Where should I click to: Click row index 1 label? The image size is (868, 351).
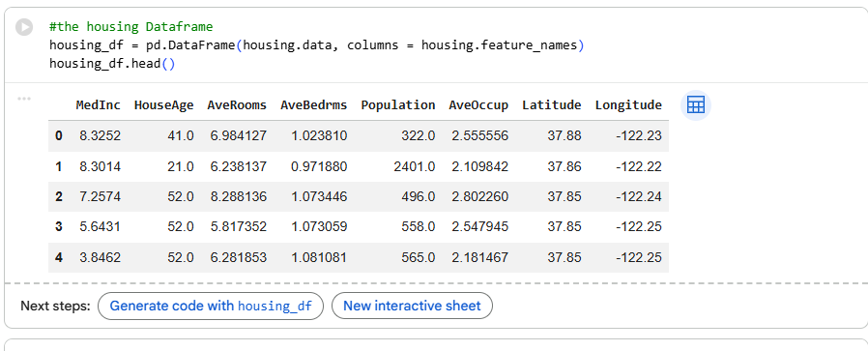click(x=59, y=166)
